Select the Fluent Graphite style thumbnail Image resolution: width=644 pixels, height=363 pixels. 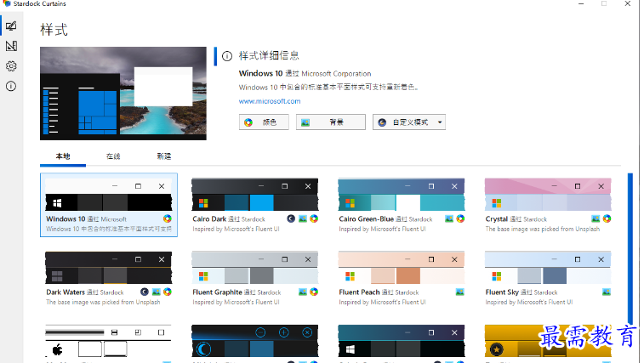[254, 268]
